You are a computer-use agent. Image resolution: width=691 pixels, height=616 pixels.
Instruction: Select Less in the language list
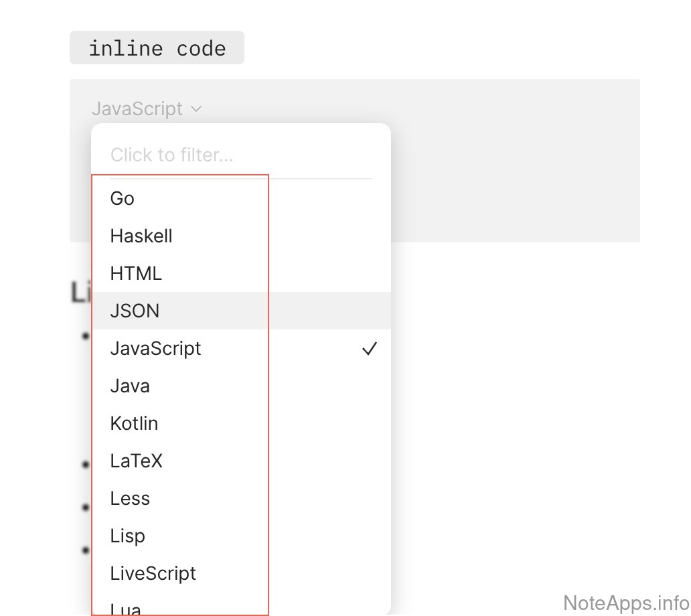(x=130, y=498)
